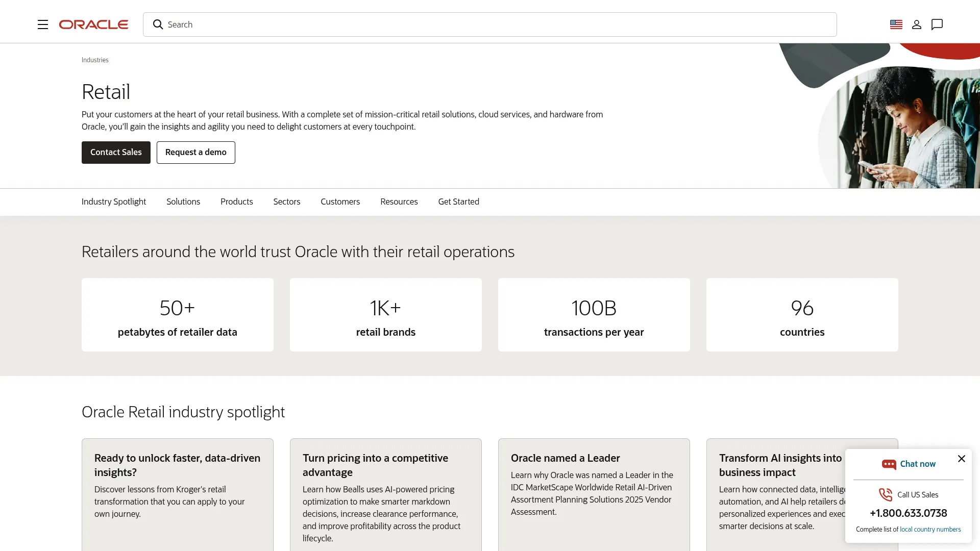Click the Call US Sales phone icon
The height and width of the screenshot is (551, 980).
[x=886, y=494]
